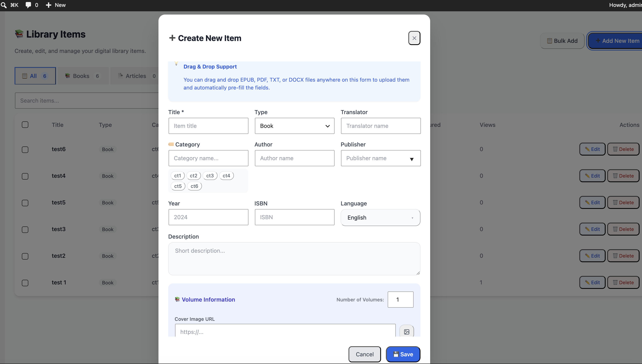The image size is (642, 364).
Task: Delete the test5 item
Action: click(x=623, y=202)
